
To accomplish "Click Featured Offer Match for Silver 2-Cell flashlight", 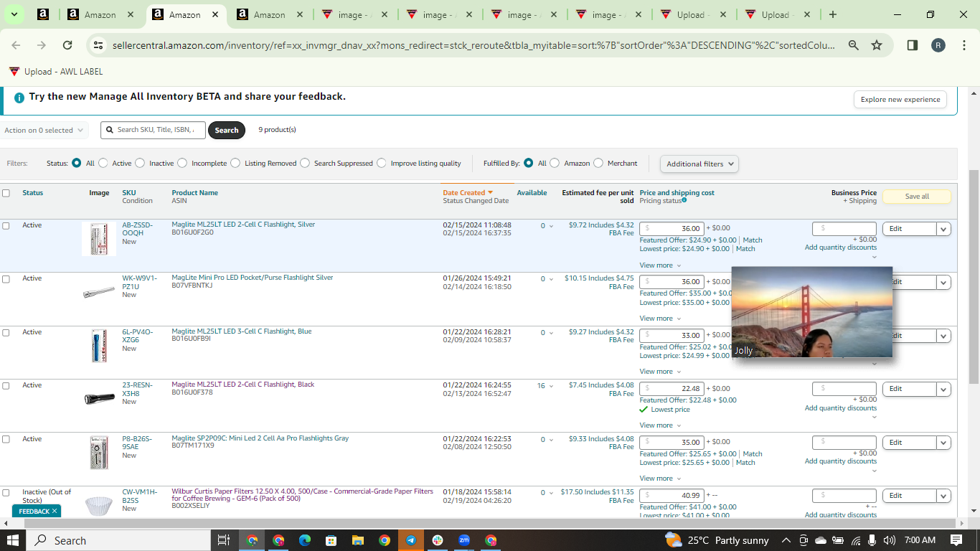I will [x=753, y=240].
